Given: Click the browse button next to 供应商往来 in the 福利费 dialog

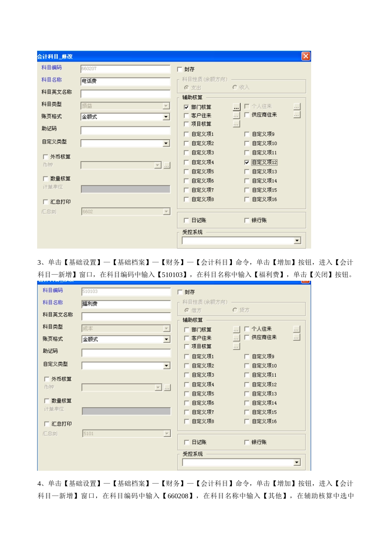Looking at the screenshot, I should [297, 337].
